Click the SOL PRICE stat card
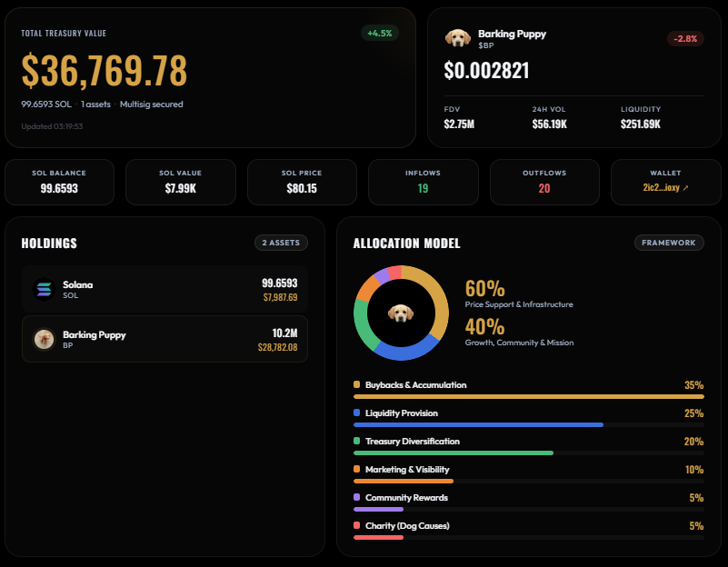 (302, 182)
